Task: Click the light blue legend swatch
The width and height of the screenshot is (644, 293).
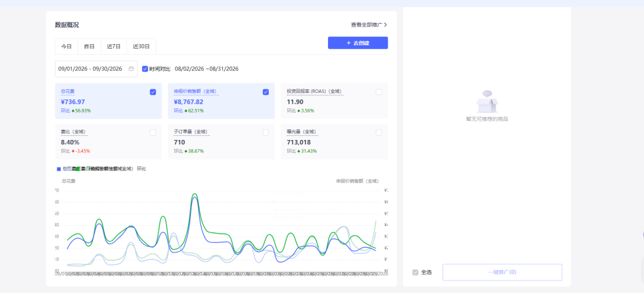Action: pyautogui.click(x=69, y=169)
